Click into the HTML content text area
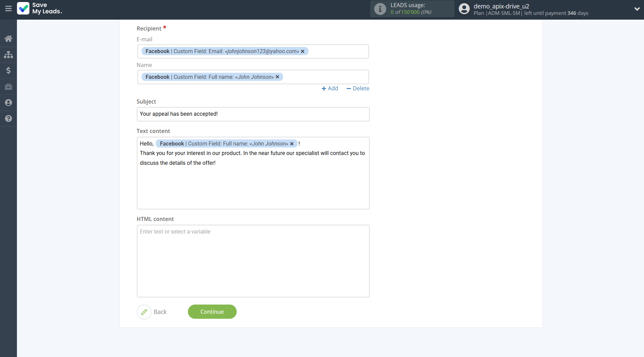 (253, 261)
